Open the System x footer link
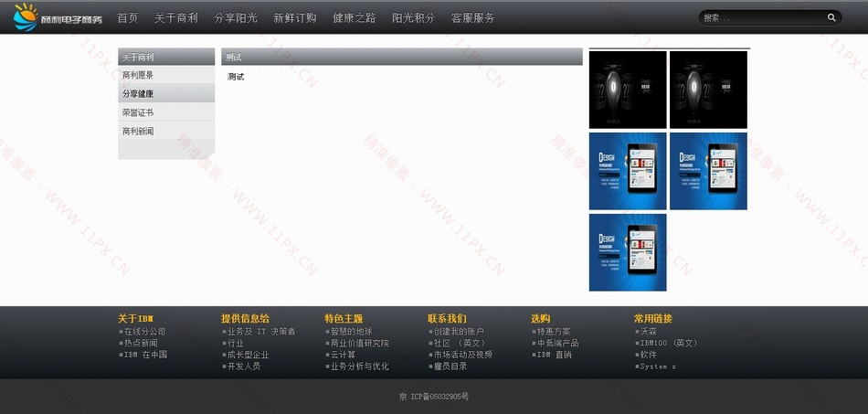The height and width of the screenshot is (414, 868). [x=658, y=366]
